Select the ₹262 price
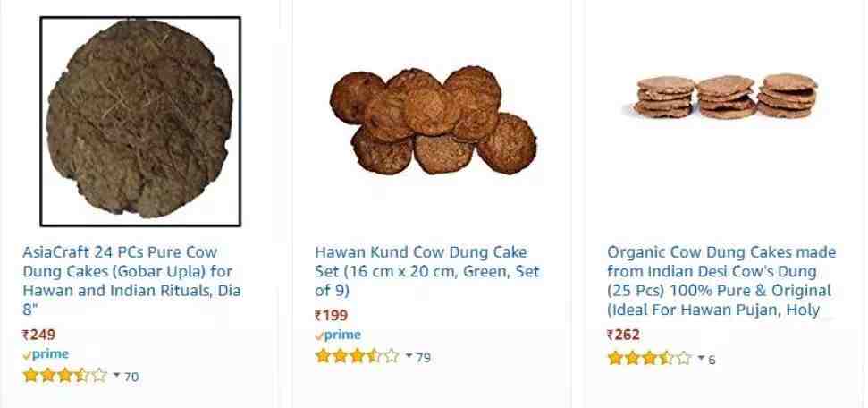 pos(624,335)
